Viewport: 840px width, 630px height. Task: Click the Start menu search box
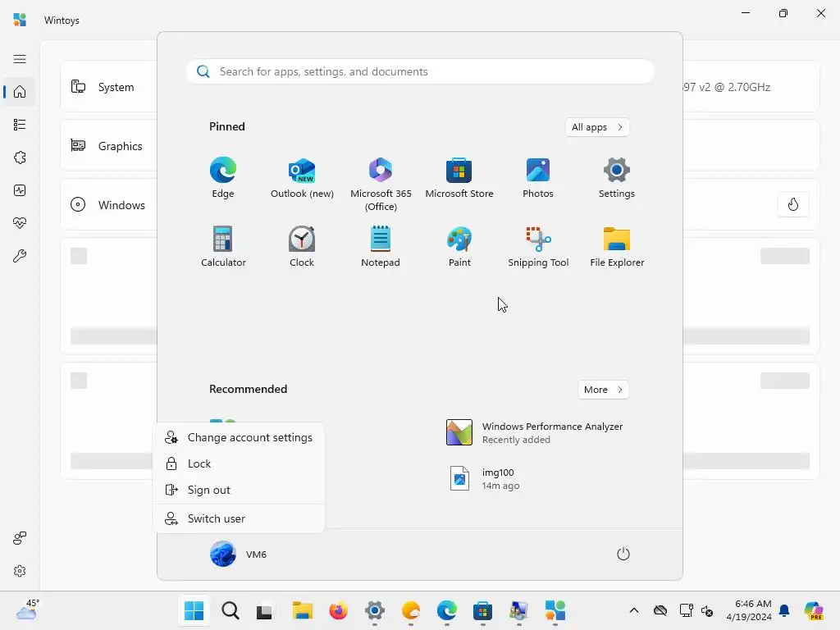coord(420,72)
